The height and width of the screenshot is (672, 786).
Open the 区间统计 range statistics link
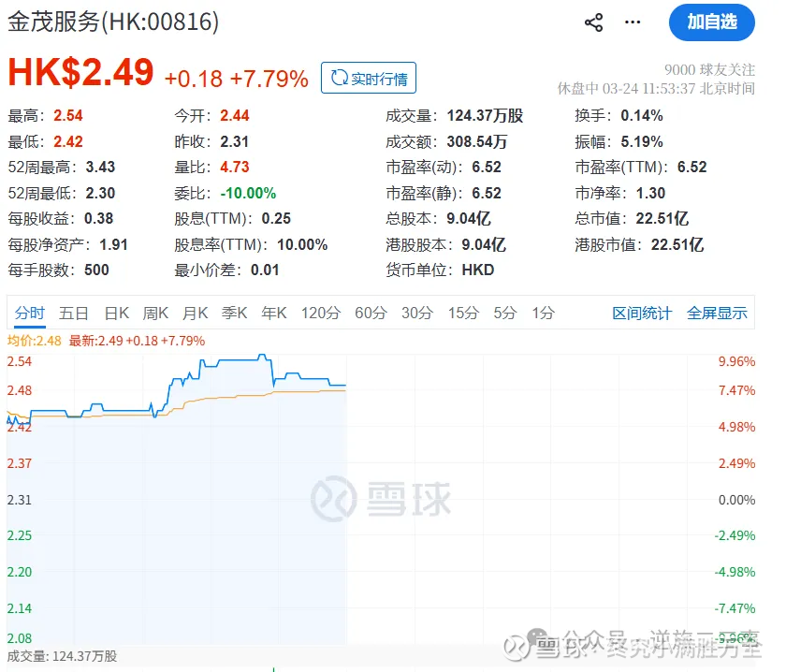pyautogui.click(x=642, y=314)
